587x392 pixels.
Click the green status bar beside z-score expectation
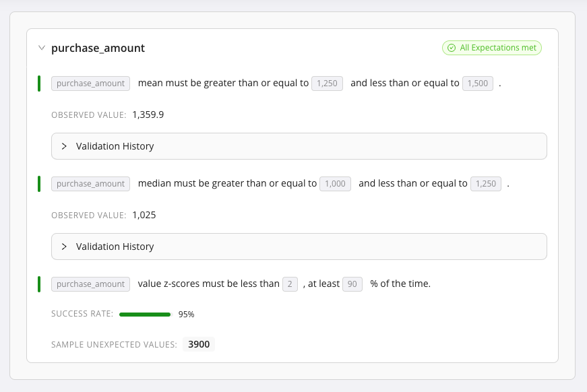point(39,284)
